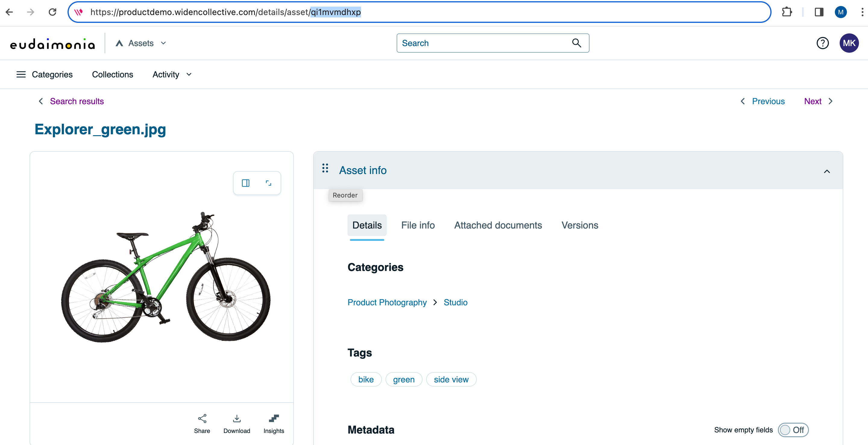The image size is (868, 445).
Task: Click the bike tag
Action: (x=366, y=379)
